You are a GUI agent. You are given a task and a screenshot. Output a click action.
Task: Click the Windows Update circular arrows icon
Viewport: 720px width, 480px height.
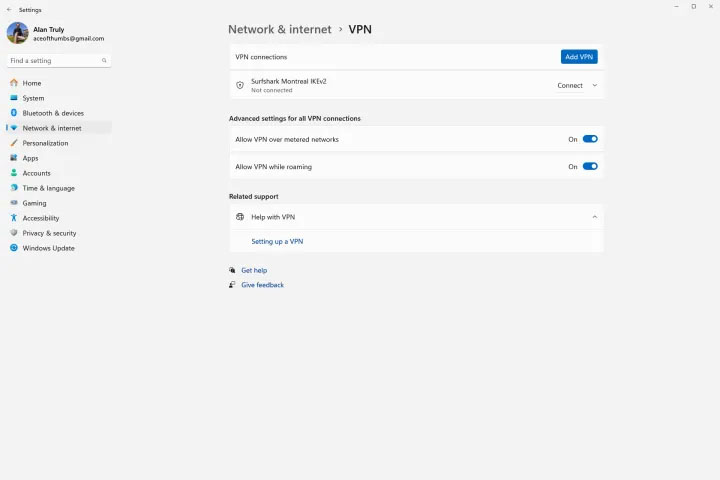click(x=14, y=248)
